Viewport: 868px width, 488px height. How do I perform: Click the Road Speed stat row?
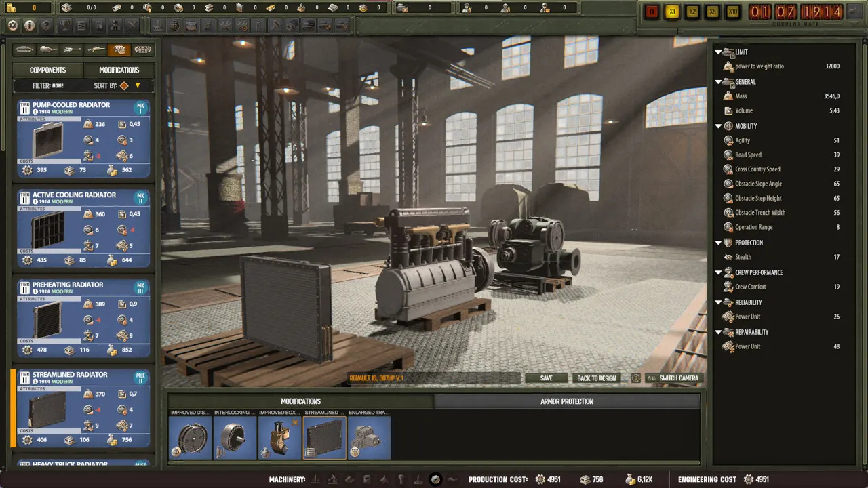pos(782,155)
